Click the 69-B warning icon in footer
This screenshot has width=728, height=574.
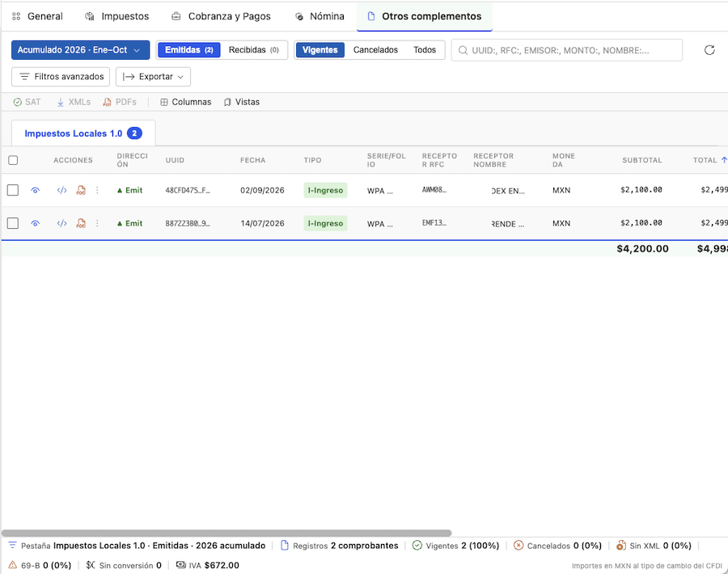point(12,565)
